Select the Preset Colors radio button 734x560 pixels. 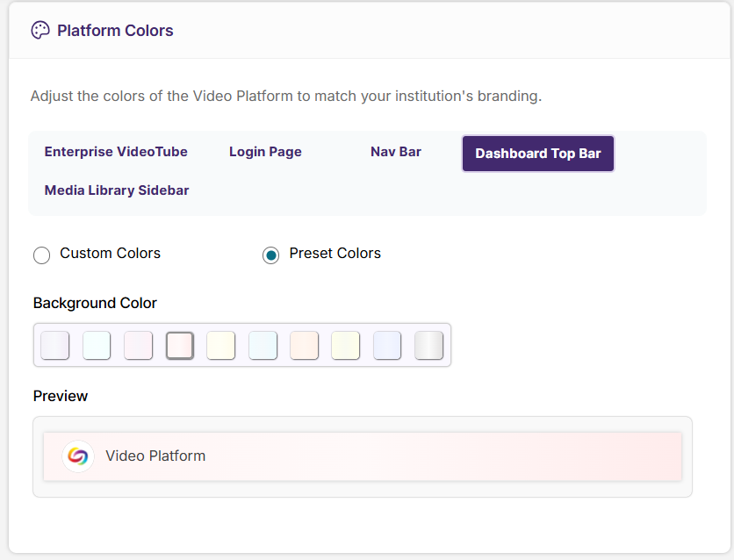pos(270,255)
